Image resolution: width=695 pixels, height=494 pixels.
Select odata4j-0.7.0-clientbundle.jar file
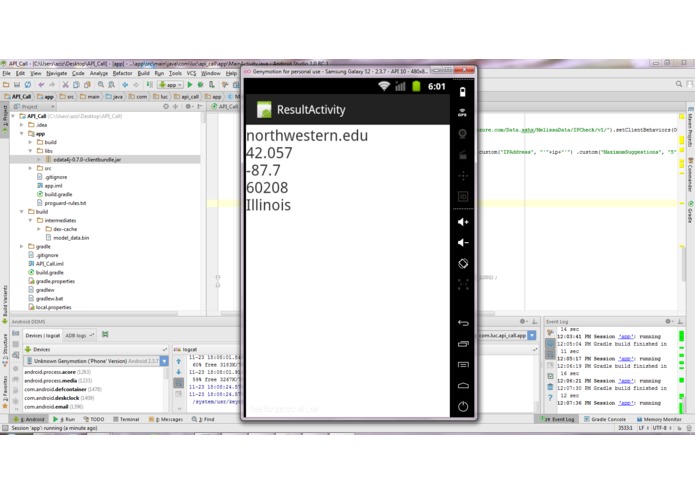(87, 159)
